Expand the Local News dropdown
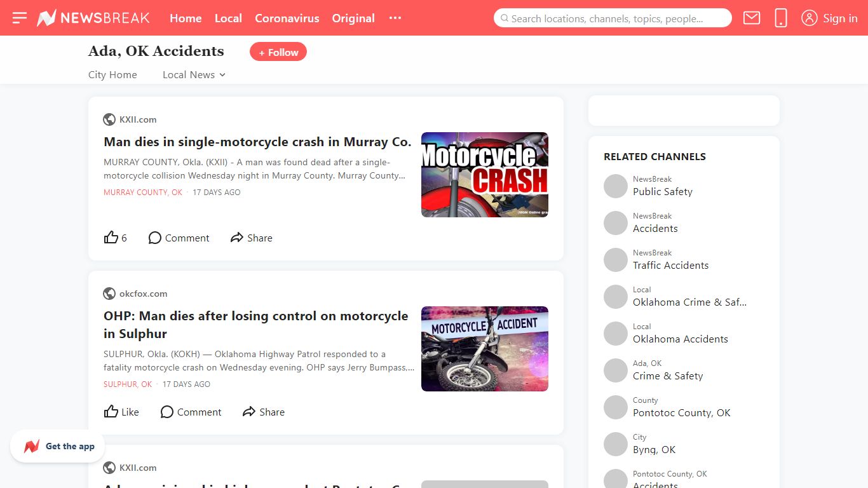 click(x=194, y=74)
